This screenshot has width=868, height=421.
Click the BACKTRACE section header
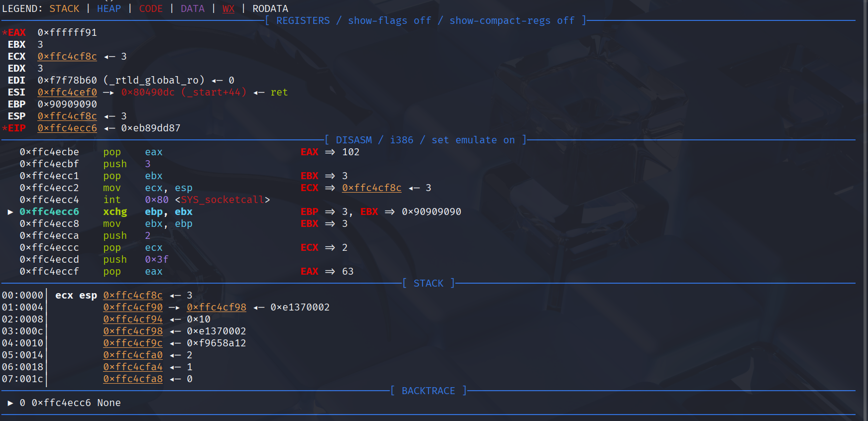tap(428, 391)
